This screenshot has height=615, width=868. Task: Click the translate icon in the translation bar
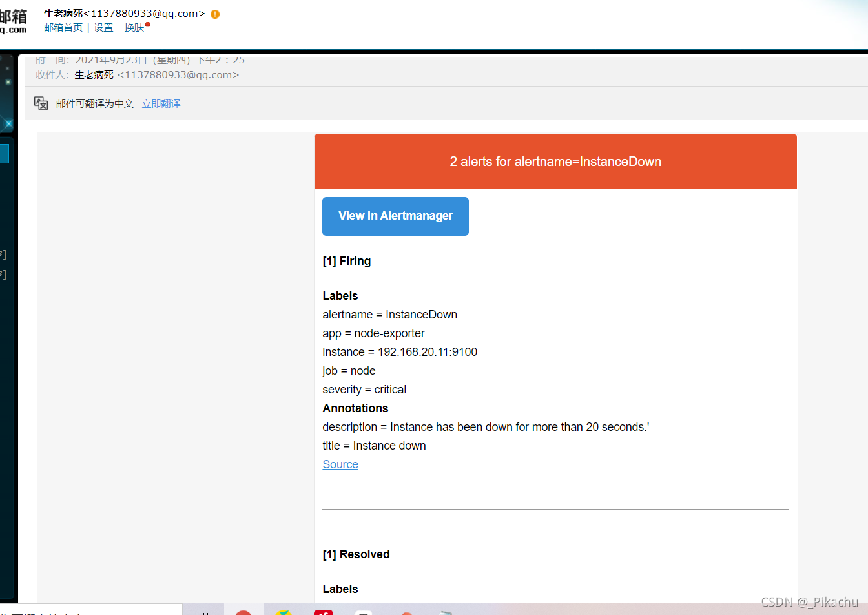pos(41,103)
